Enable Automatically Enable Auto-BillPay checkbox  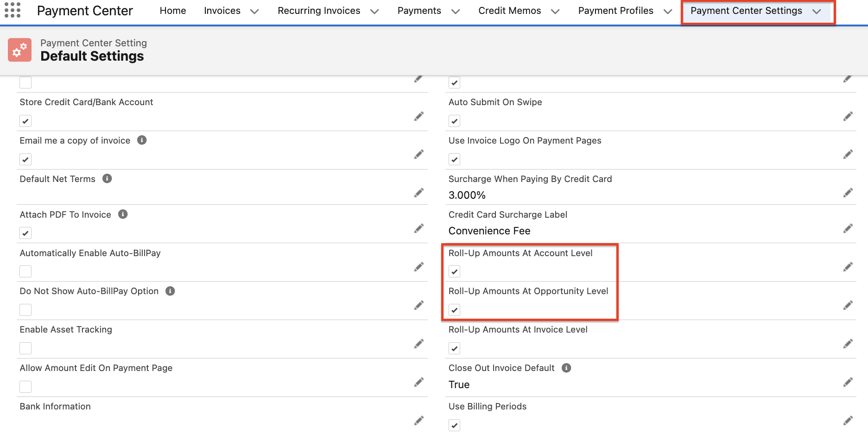pyautogui.click(x=25, y=272)
